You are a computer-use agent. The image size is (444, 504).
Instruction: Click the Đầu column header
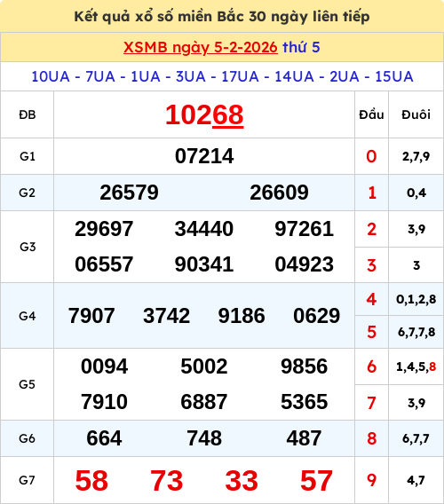(371, 114)
